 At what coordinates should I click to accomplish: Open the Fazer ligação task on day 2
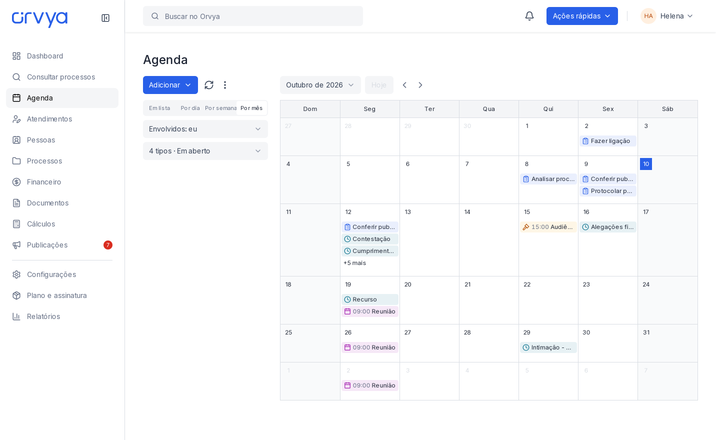point(608,141)
